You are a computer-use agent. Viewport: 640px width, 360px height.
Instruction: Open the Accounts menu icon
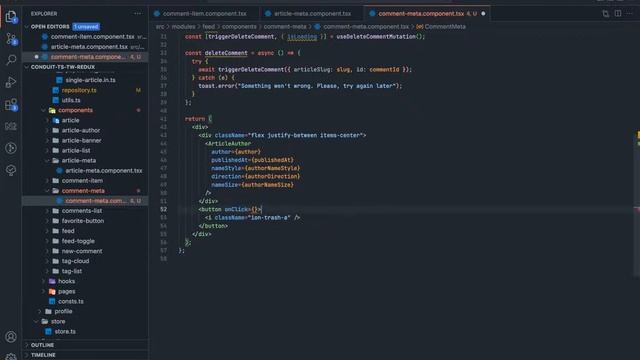tap(11, 337)
